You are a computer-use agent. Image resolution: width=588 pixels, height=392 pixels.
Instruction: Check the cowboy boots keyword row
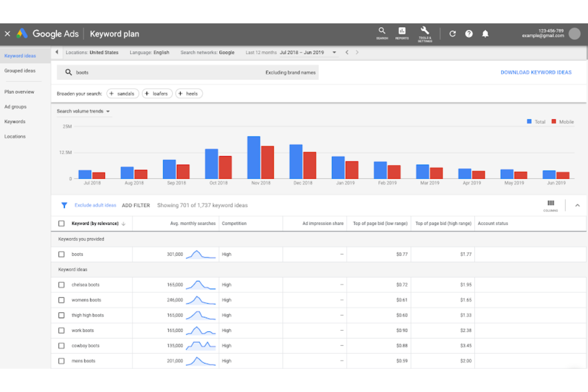[62, 346]
